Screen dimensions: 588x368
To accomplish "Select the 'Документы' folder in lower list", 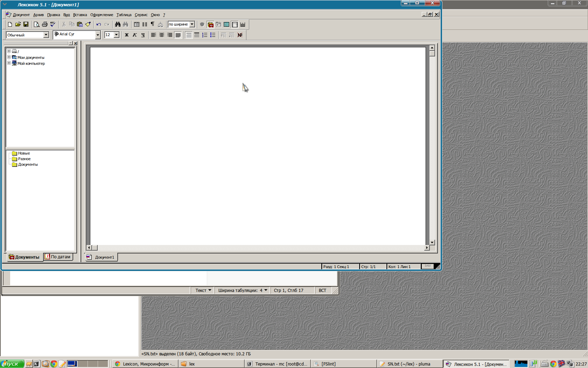I will tap(25, 164).
